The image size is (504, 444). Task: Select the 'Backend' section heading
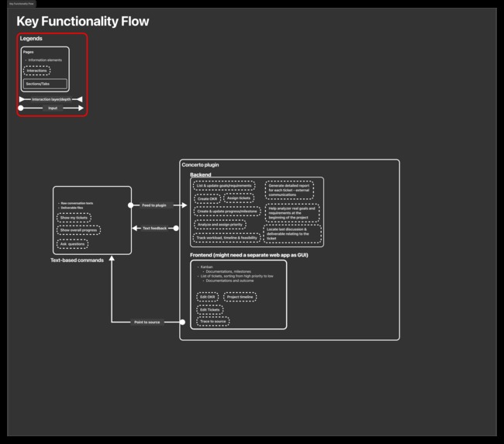201,175
